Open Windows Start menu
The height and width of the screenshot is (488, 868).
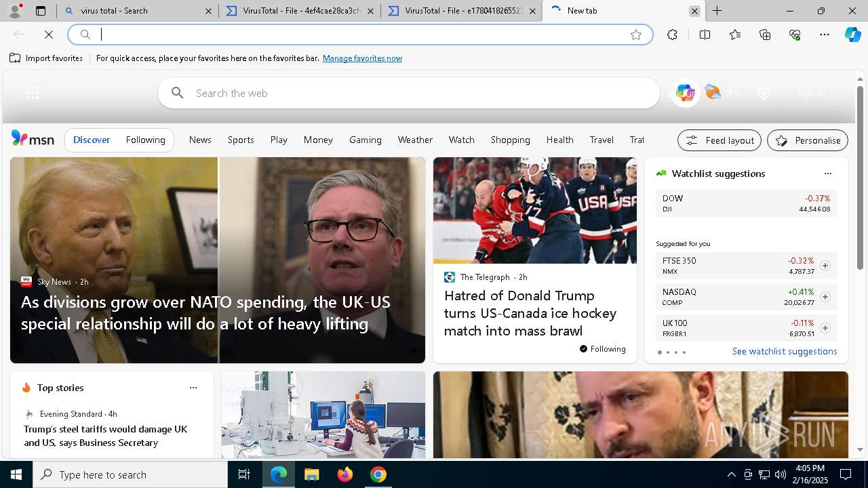(x=16, y=474)
